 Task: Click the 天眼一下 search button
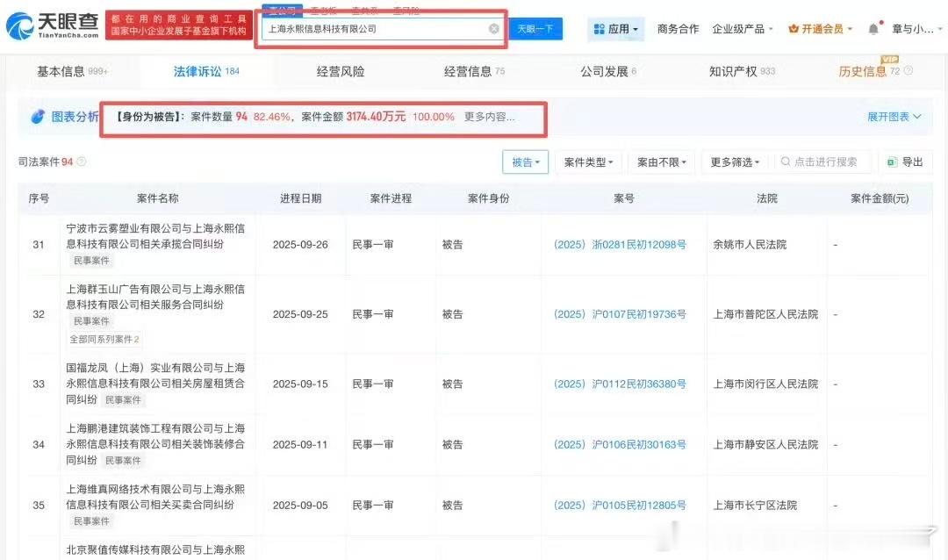pos(535,29)
